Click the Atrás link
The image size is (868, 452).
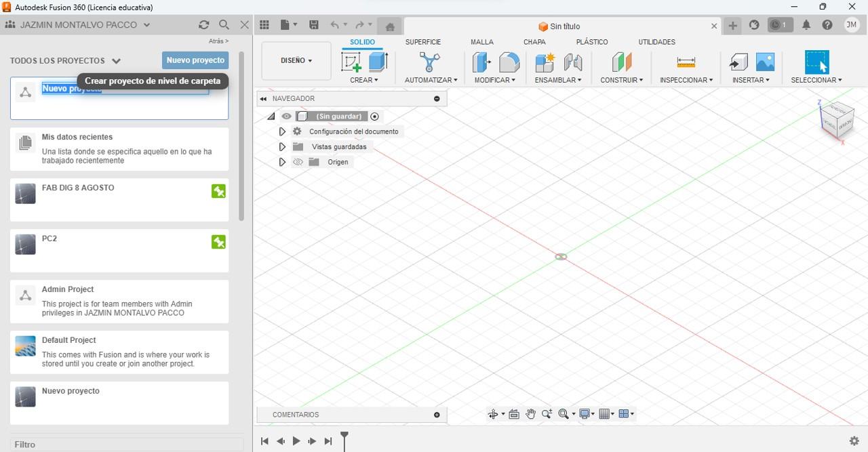(218, 41)
